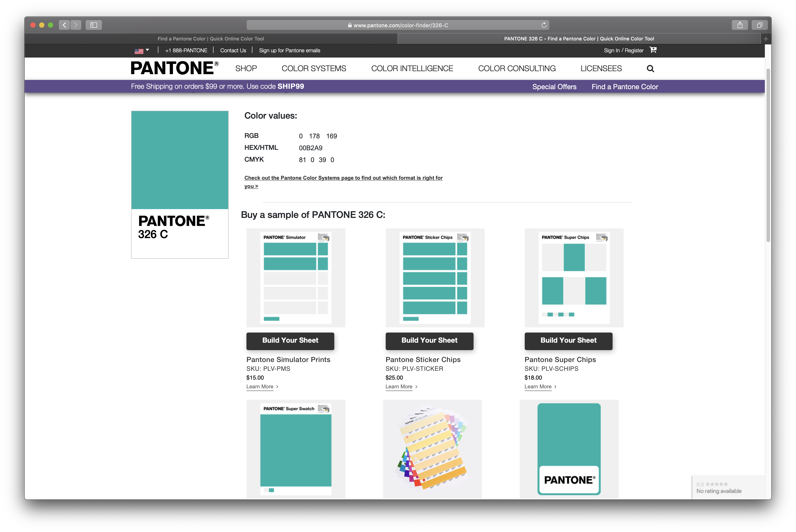Open Special Offers link
This screenshot has width=796, height=532.
(554, 87)
